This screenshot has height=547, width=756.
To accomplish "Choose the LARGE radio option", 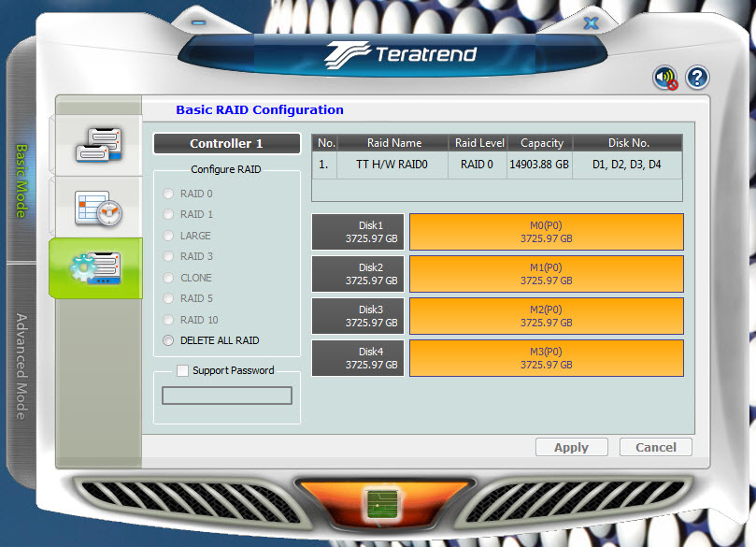I will tap(168, 236).
